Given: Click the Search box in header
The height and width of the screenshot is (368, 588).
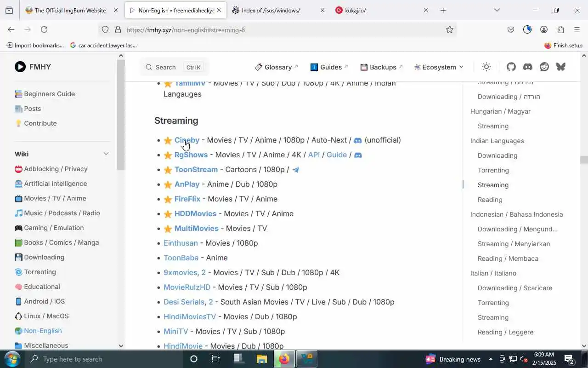Looking at the screenshot, I should tap(174, 67).
